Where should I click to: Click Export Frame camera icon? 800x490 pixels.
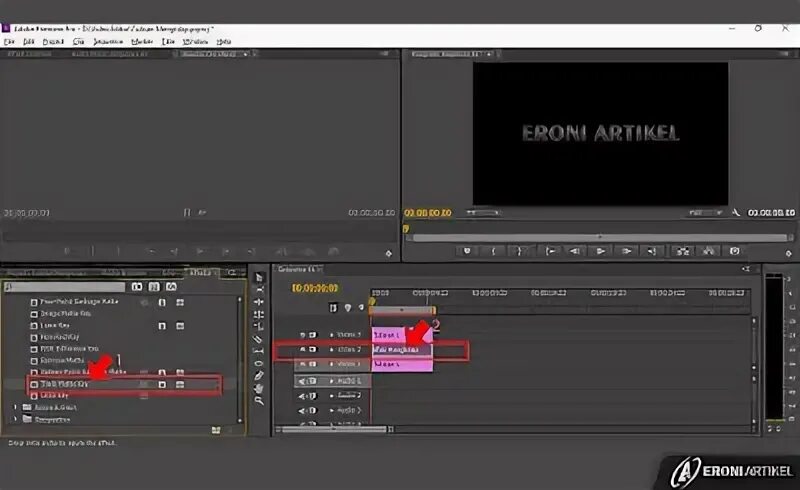[x=734, y=251]
